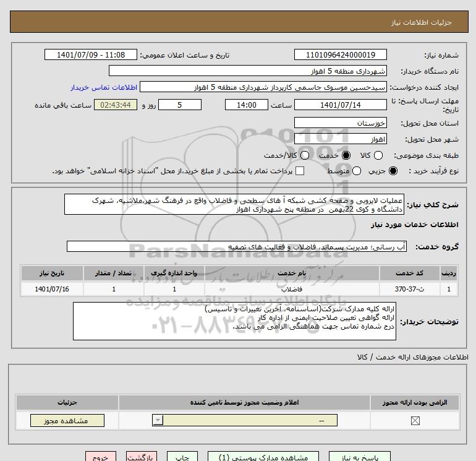Click the remaining time field 02:43:44

pos(116,105)
